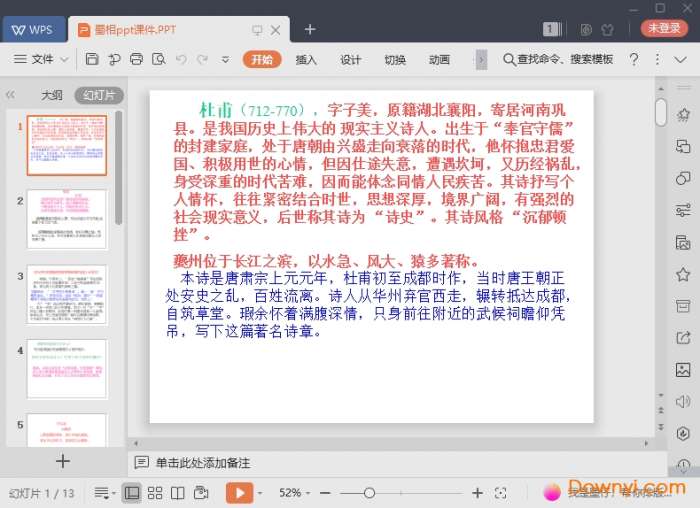Click the zoom slider handle
The width and height of the screenshot is (700, 508).
pos(369,493)
